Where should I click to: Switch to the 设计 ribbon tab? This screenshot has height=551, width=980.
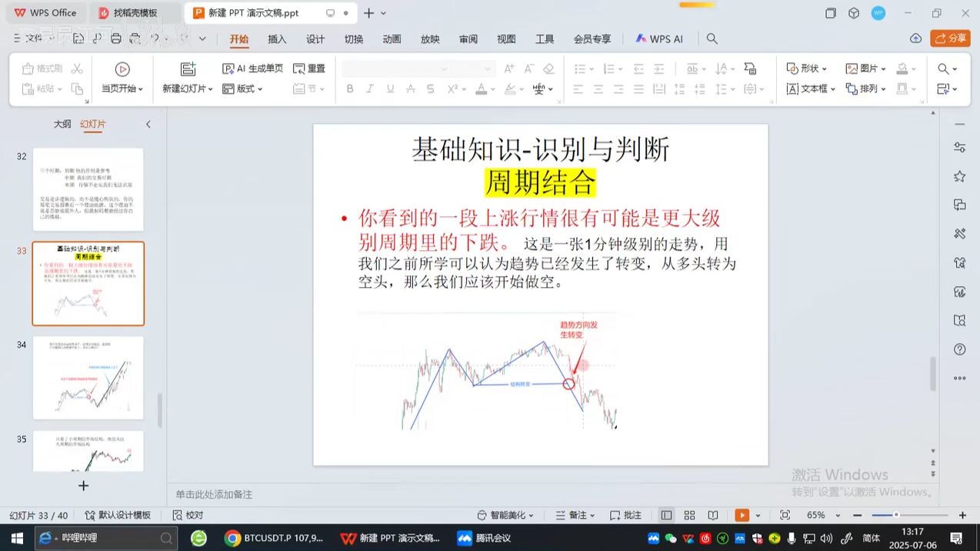point(315,39)
